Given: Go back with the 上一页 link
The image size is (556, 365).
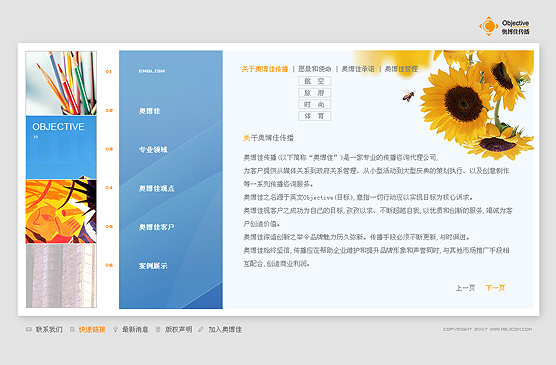Looking at the screenshot, I should (x=465, y=288).
